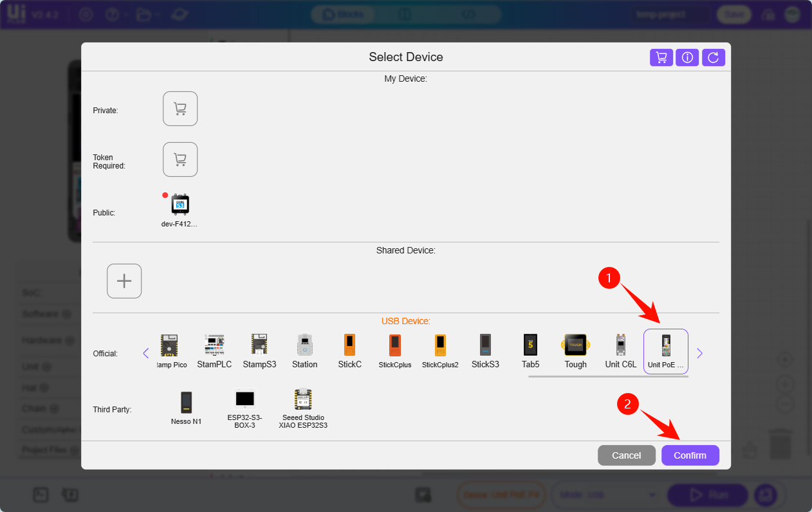Select third-party Nesso N1 device
This screenshot has width=812, height=512.
[x=186, y=408]
